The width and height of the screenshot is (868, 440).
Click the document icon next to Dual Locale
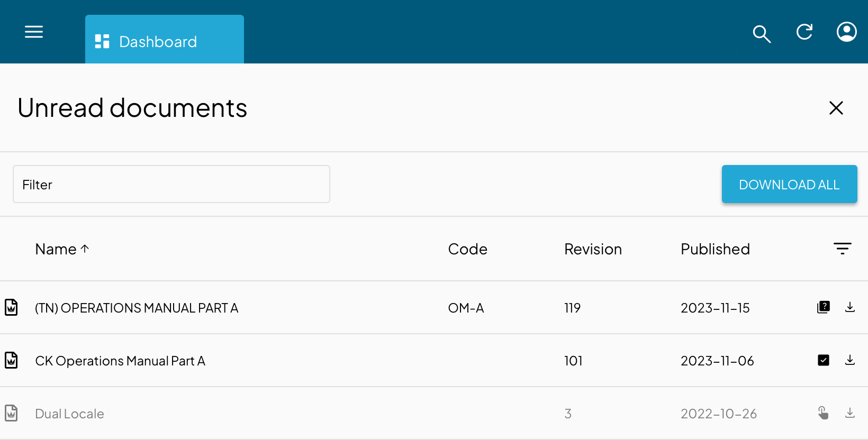click(11, 413)
